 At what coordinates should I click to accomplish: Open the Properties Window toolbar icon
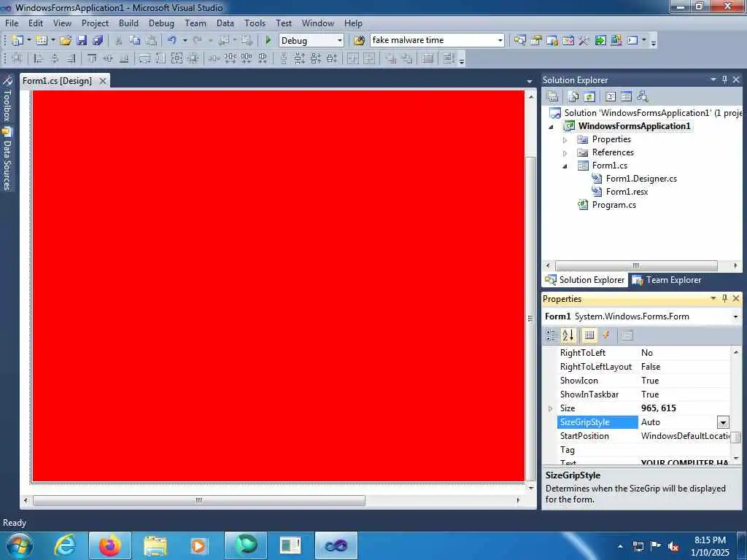pyautogui.click(x=536, y=41)
